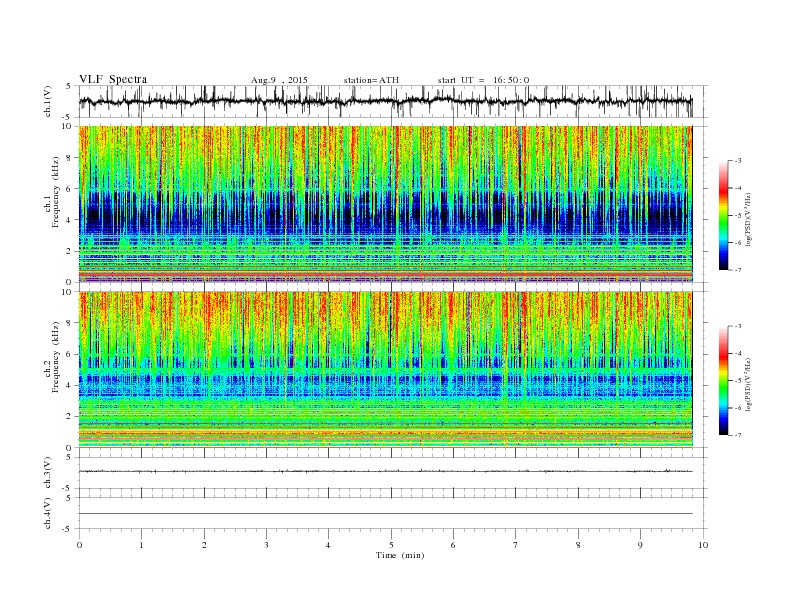Viewport: 792px width, 612px height.
Task: Click the flat ch.4 waveform trace
Action: click(386, 514)
